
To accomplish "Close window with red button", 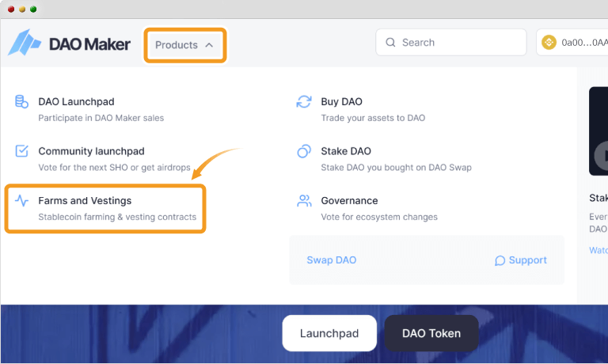I will tap(11, 9).
